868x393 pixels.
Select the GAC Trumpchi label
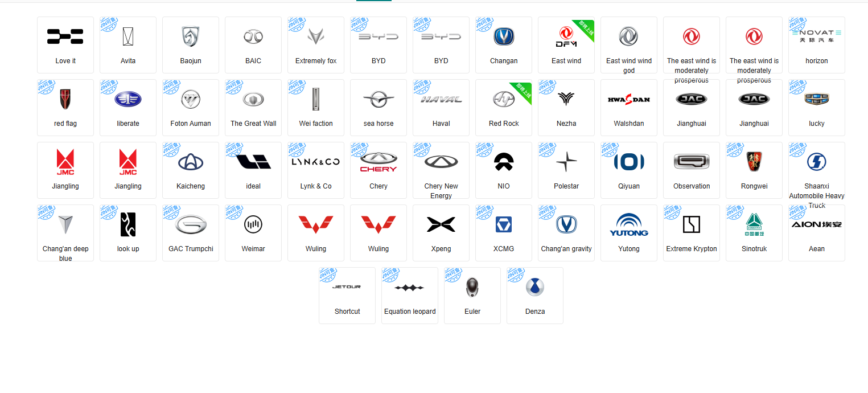pyautogui.click(x=191, y=249)
